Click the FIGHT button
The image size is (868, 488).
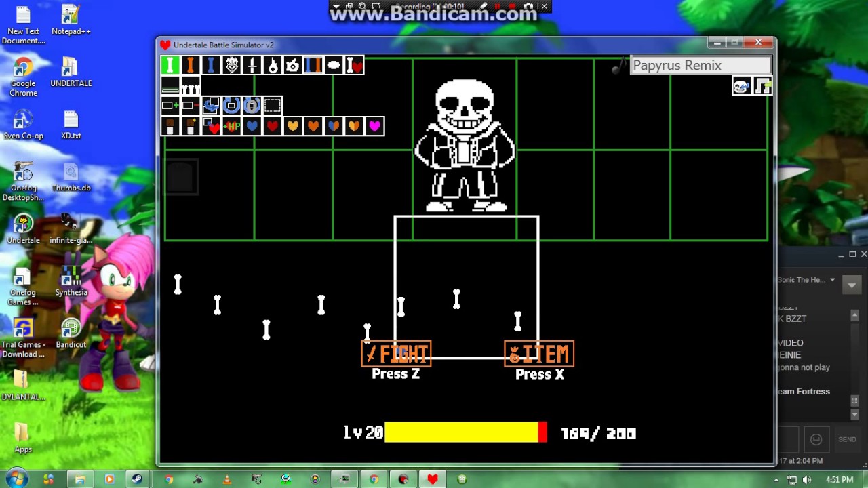click(x=396, y=354)
